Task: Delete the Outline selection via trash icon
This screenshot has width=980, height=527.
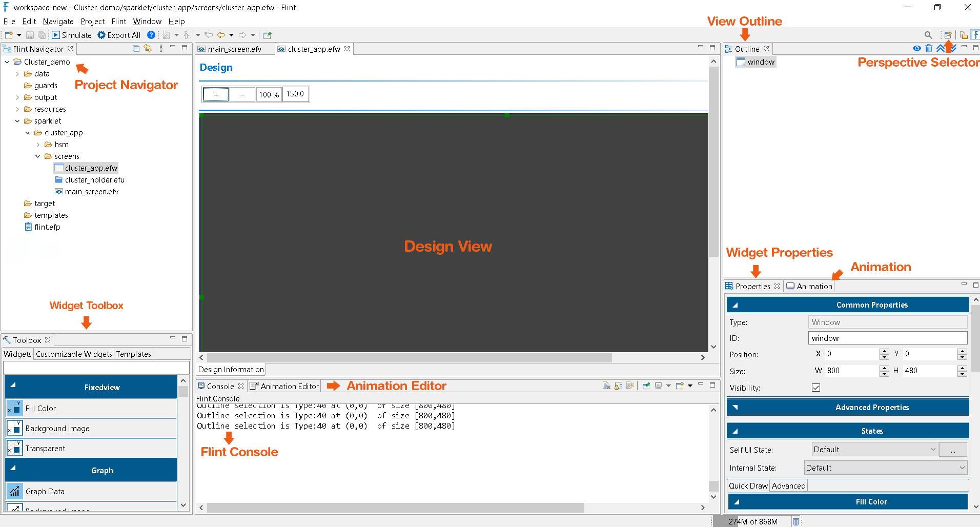Action: click(928, 48)
